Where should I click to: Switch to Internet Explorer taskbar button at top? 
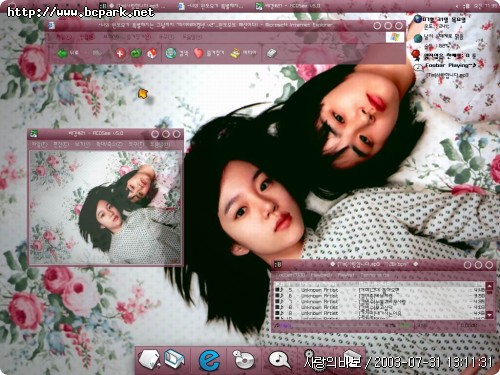(x=211, y=6)
